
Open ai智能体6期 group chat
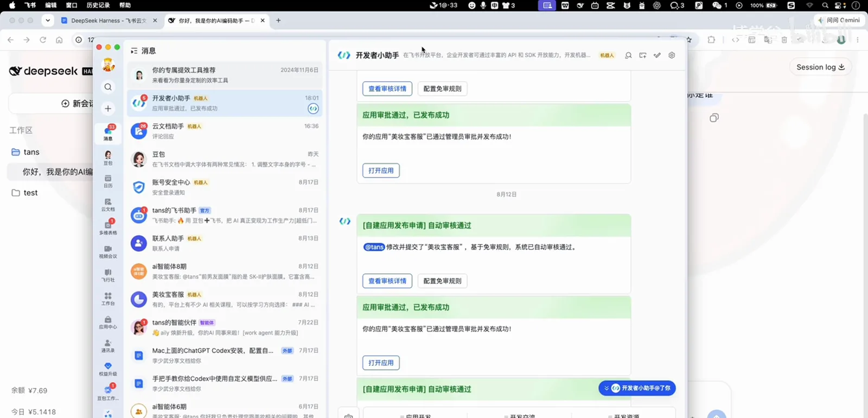(x=225, y=410)
